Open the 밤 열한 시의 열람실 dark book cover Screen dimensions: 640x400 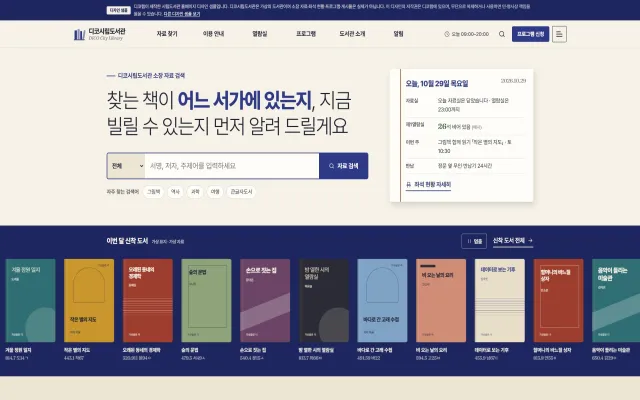point(324,300)
